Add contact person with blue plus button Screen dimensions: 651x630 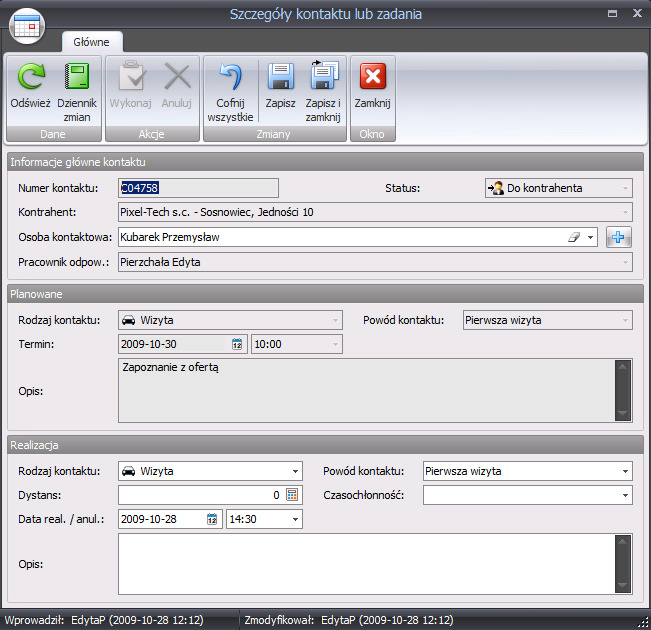[x=618, y=237]
